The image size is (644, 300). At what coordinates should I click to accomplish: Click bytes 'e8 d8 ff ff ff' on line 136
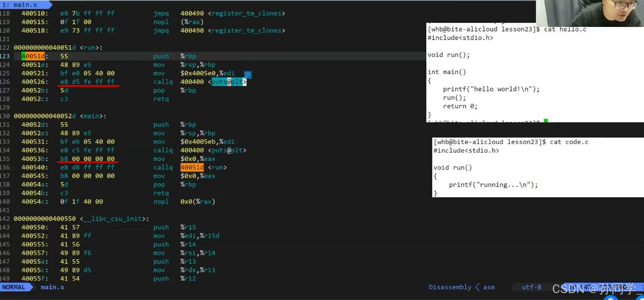(x=88, y=167)
